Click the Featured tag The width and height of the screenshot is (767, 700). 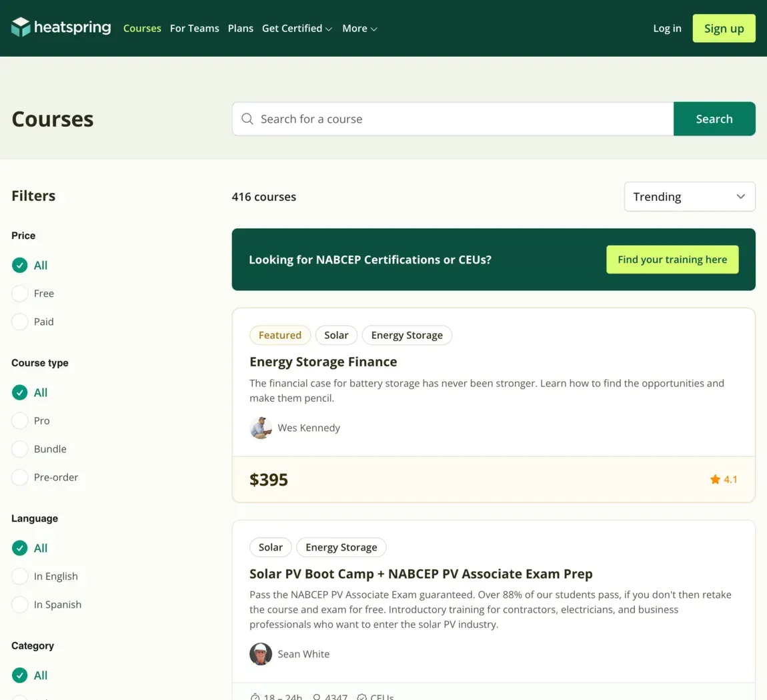point(280,335)
